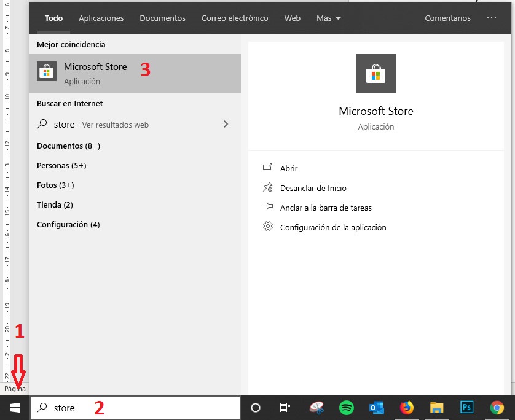Image resolution: width=515 pixels, height=420 pixels.
Task: Click the magnifier icon next to store web result
Action: pyautogui.click(x=42, y=124)
